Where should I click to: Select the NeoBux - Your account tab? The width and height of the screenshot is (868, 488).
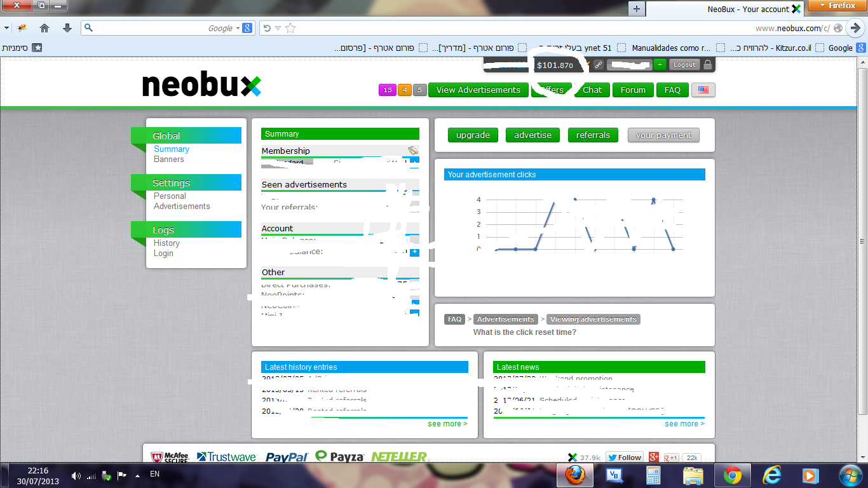tap(726, 9)
